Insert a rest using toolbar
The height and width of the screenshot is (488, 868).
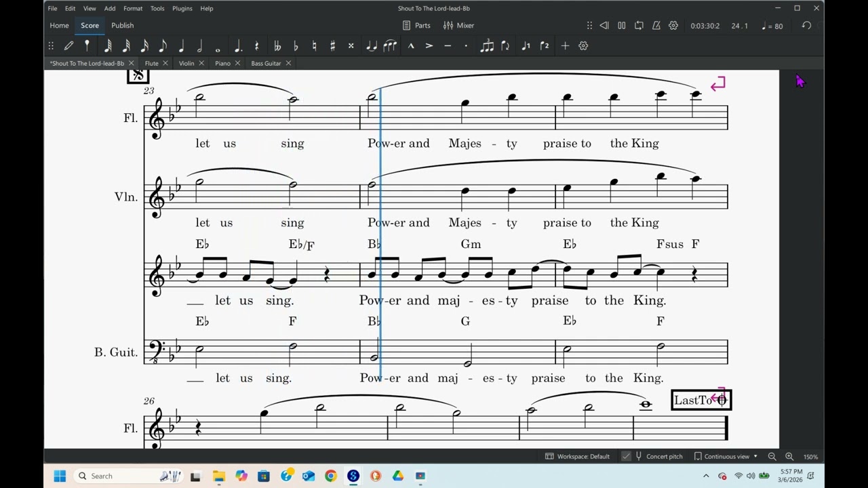point(256,45)
